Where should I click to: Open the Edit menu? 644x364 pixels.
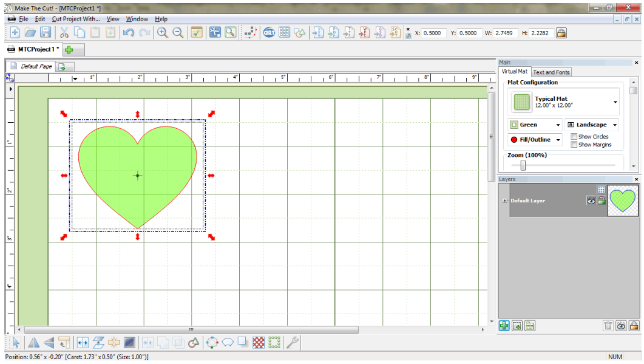pos(40,19)
